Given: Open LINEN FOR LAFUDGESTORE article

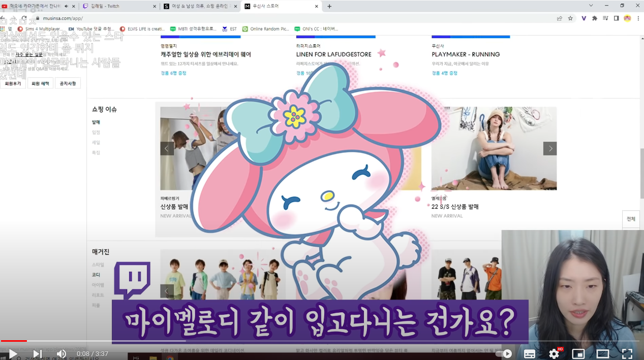Looking at the screenshot, I should [334, 54].
